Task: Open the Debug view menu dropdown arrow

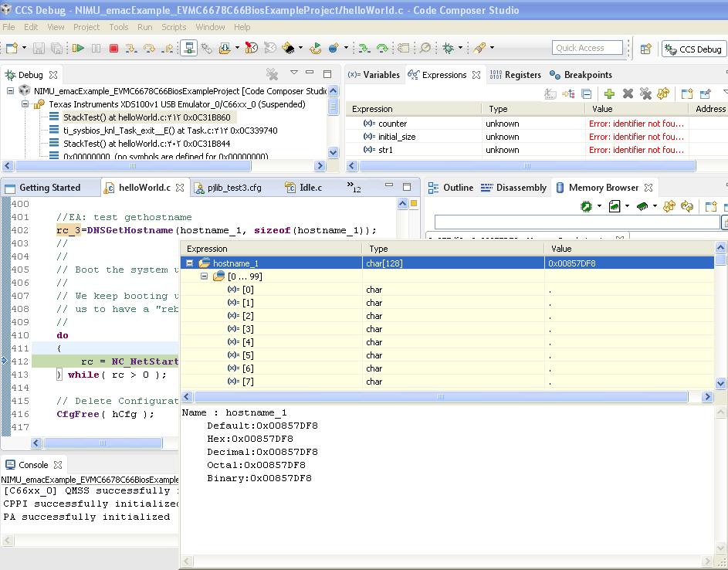Action: (x=293, y=73)
